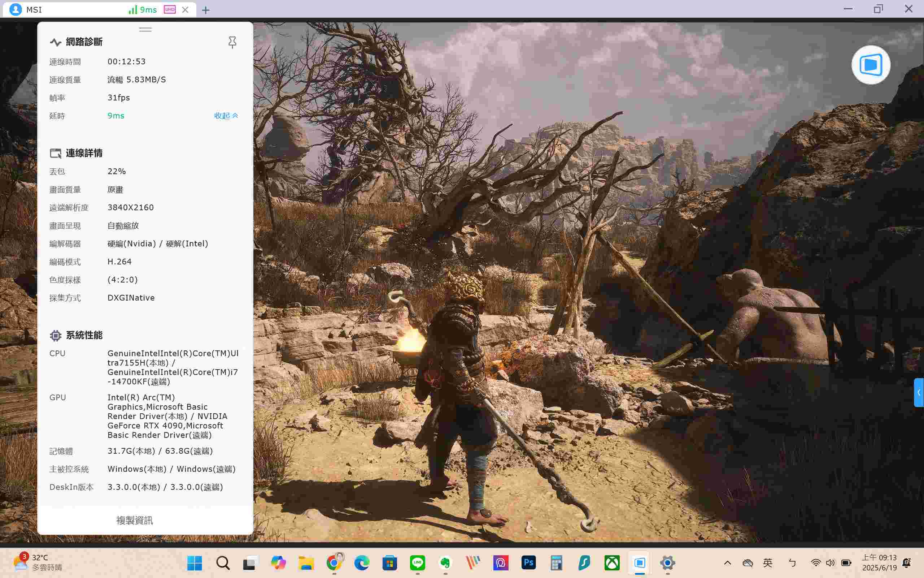
Task: Open clock showing 上午 09:13
Action: pyautogui.click(x=879, y=563)
